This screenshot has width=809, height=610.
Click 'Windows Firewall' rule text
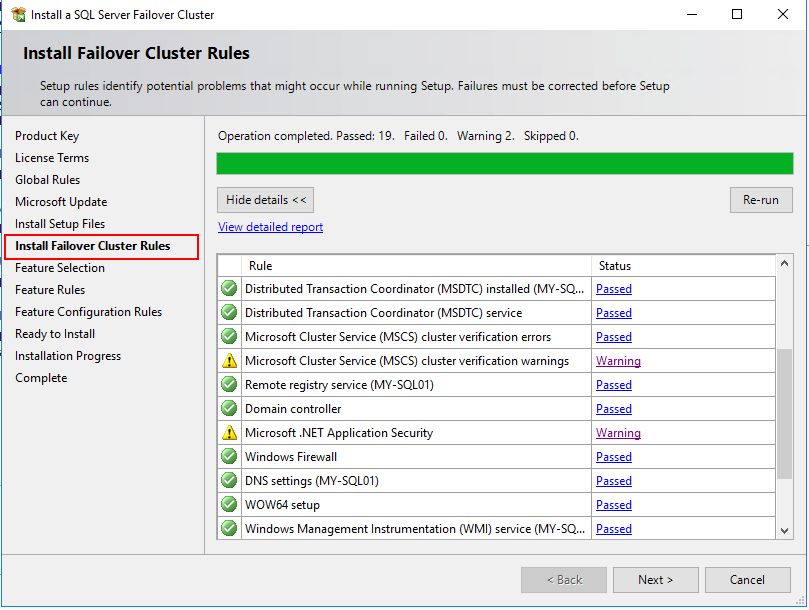click(x=291, y=457)
